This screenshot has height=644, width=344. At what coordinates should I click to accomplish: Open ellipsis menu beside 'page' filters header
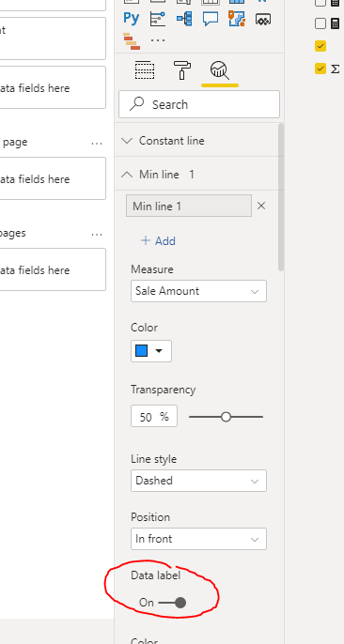tap(97, 144)
